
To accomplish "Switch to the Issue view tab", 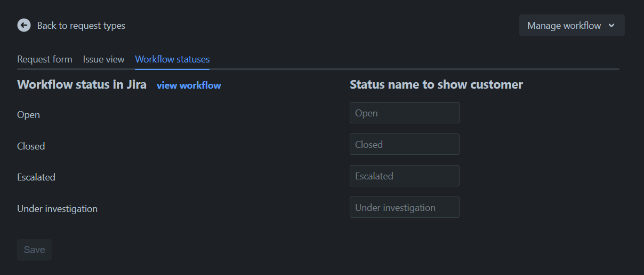I will (x=103, y=59).
